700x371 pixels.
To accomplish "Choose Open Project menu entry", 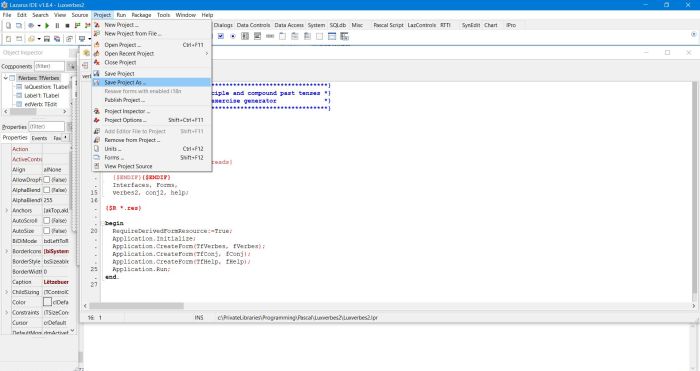I will [151, 45].
